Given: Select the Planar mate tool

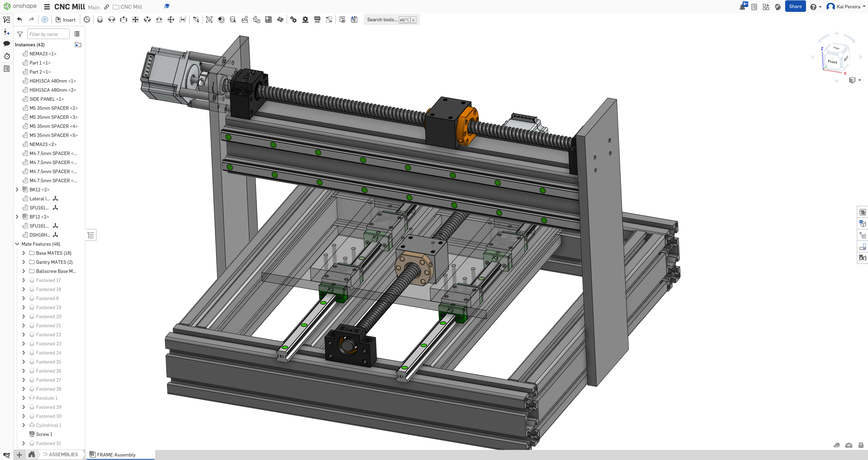Looking at the screenshot, I should [x=135, y=20].
